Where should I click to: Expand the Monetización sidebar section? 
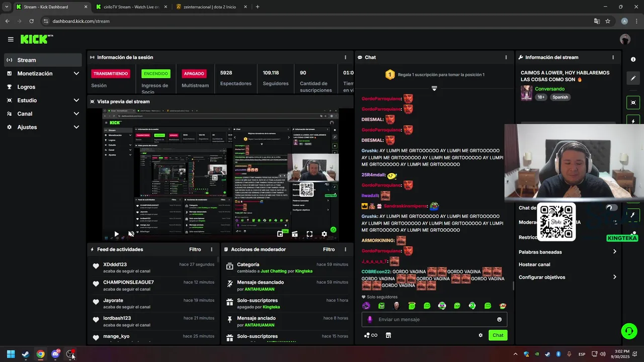tap(76, 73)
